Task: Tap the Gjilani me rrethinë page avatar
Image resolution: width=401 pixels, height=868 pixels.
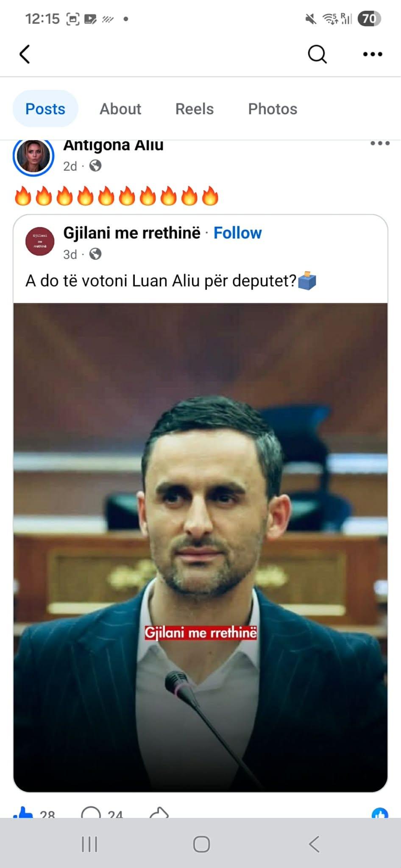Action: (40, 241)
